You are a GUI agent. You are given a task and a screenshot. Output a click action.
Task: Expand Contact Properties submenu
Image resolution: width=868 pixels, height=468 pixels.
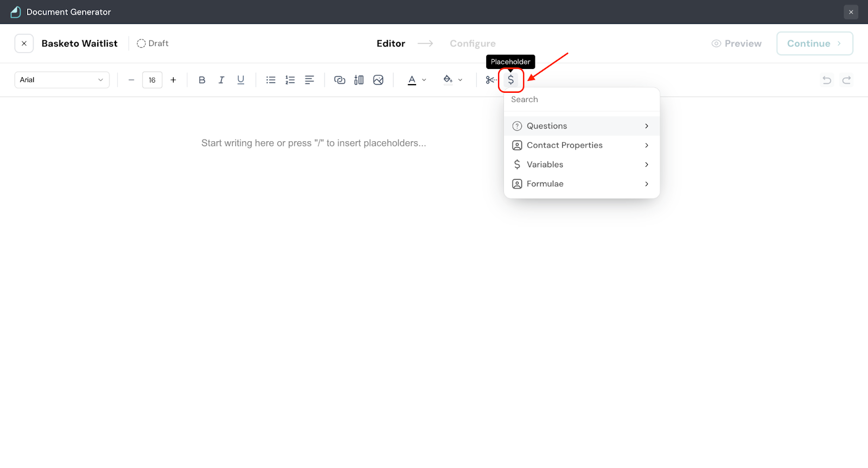coord(581,146)
